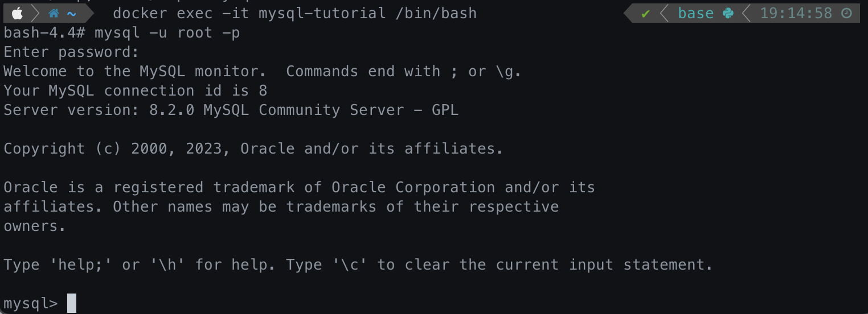Place cursor at mysql prompt block cursor
Screen dimensions: 868x314
point(72,303)
